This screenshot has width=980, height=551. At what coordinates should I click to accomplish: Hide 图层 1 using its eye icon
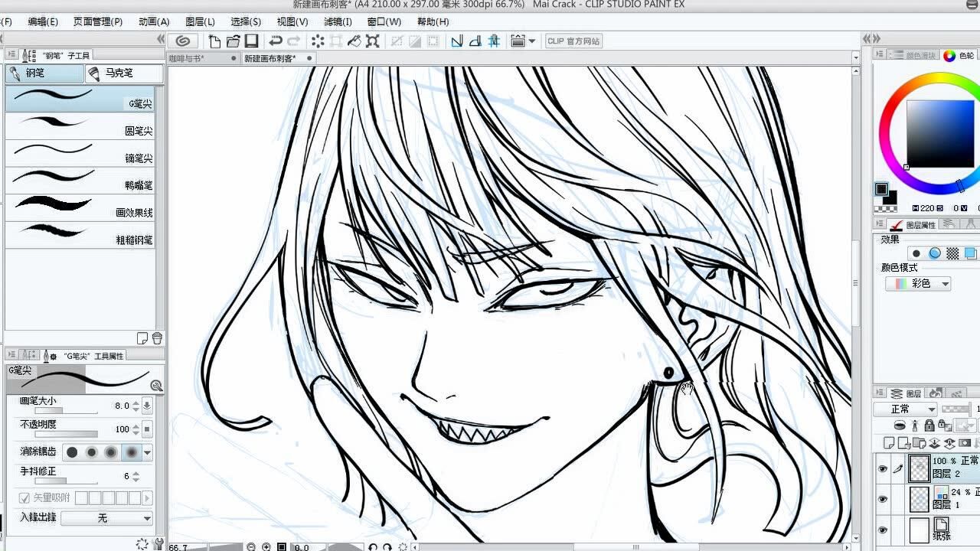tap(883, 499)
